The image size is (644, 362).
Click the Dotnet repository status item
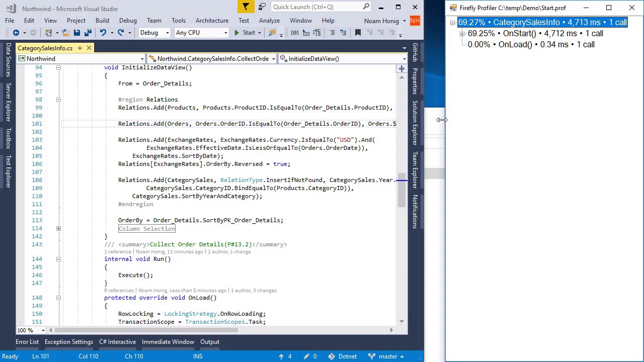343,356
